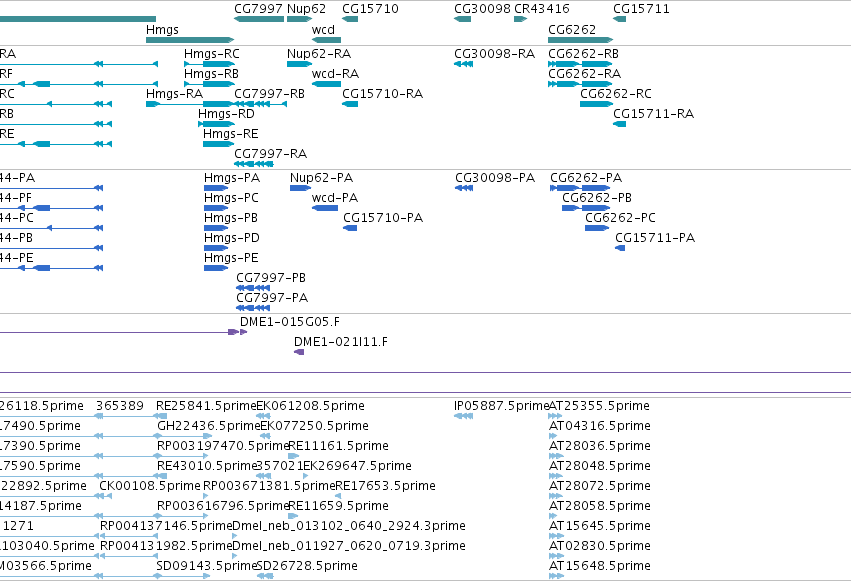Click the GH22436.5prime EST label
The width and height of the screenshot is (851, 581).
[x=209, y=426]
